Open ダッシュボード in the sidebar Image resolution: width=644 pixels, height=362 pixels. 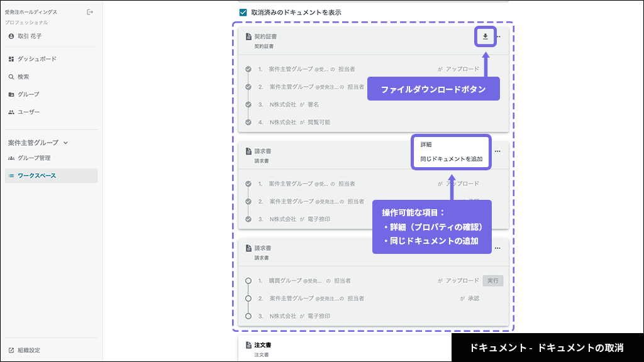(52, 59)
